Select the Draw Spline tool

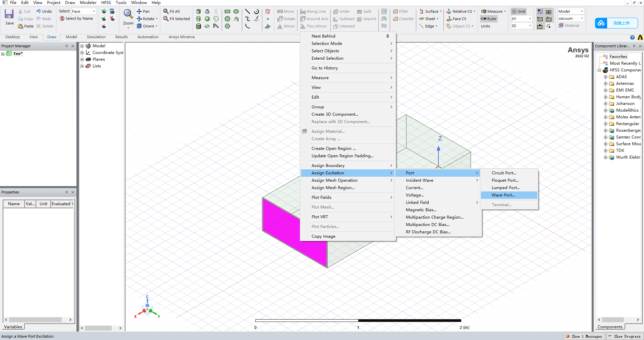[248, 19]
